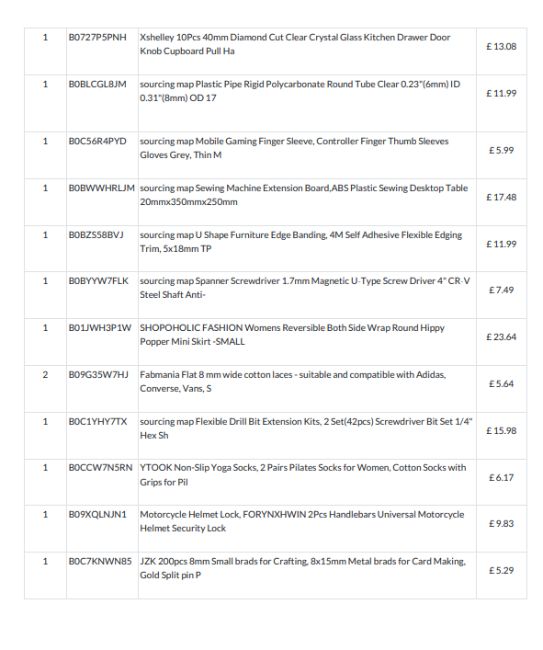Click quantity 2 in Fabmania laces row
The image size is (543, 650).
[x=45, y=375]
